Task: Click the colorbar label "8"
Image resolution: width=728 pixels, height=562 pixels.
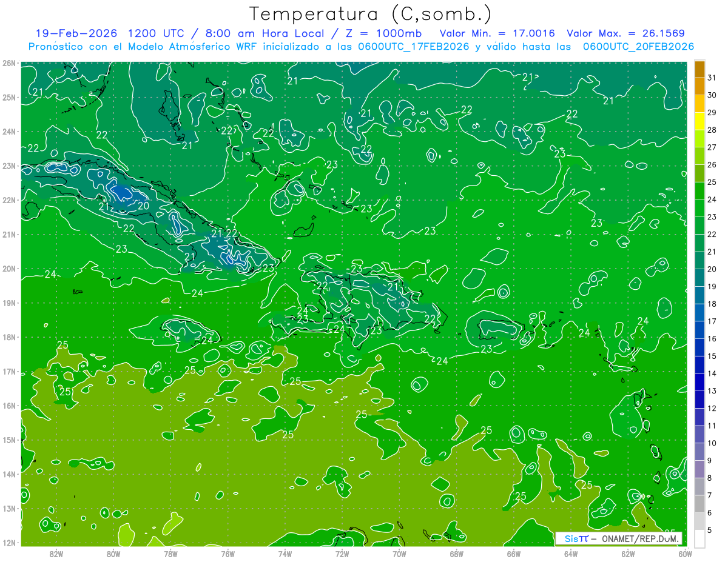Action: point(709,478)
